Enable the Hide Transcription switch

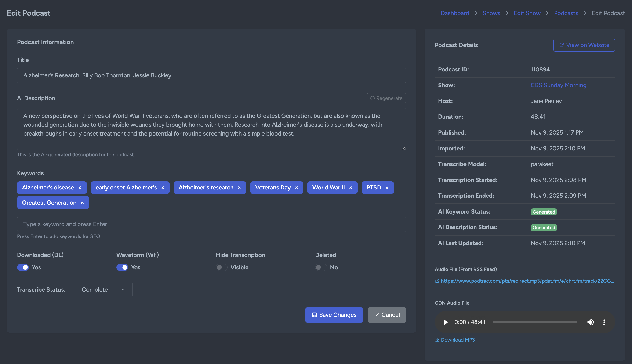pos(222,267)
